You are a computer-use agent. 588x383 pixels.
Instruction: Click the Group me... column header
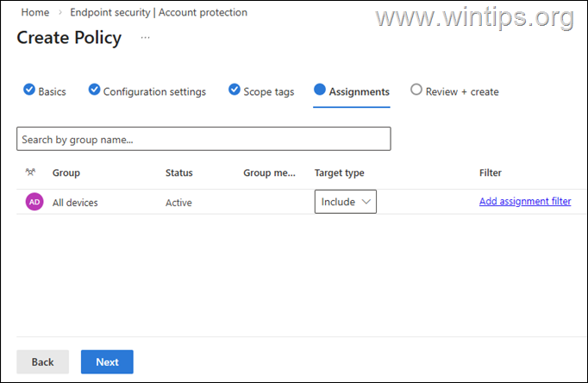(269, 173)
